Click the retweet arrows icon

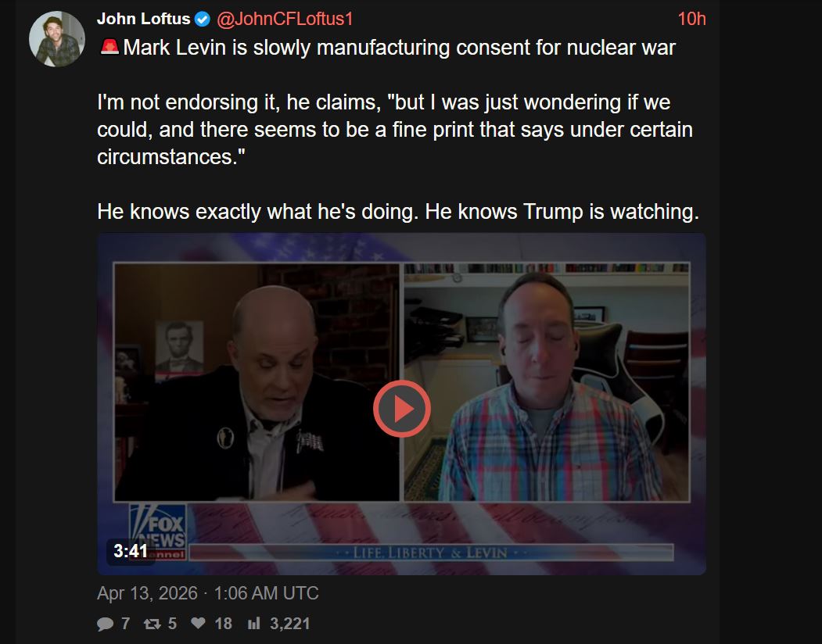pos(152,624)
